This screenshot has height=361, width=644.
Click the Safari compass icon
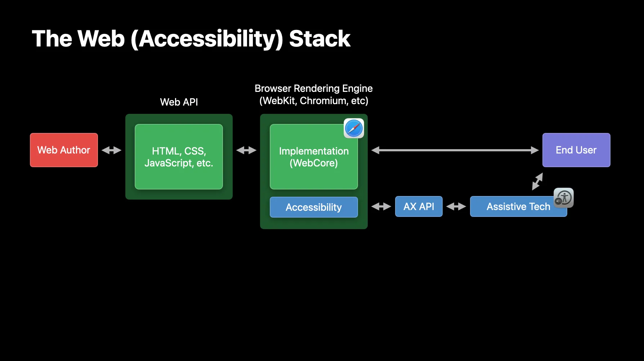tap(354, 128)
